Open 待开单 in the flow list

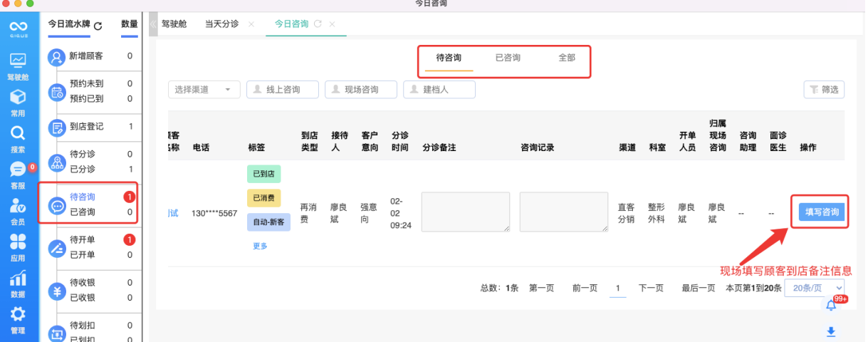[x=82, y=239]
